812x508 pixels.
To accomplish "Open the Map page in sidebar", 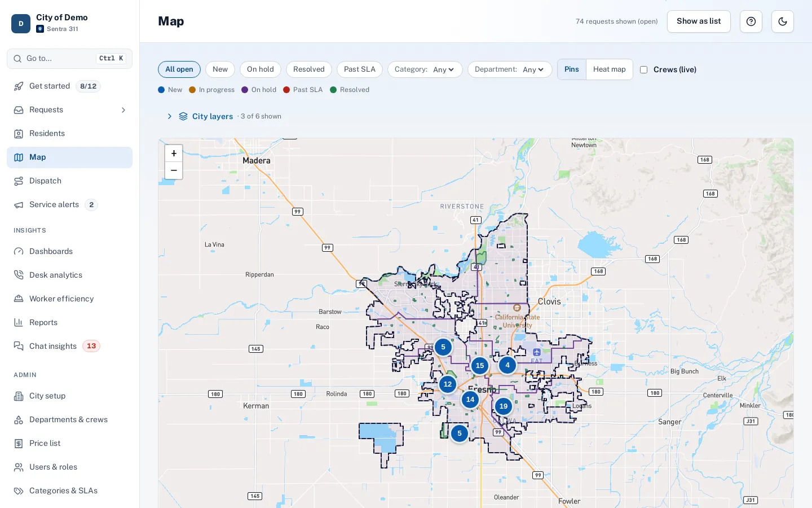I will pyautogui.click(x=70, y=157).
